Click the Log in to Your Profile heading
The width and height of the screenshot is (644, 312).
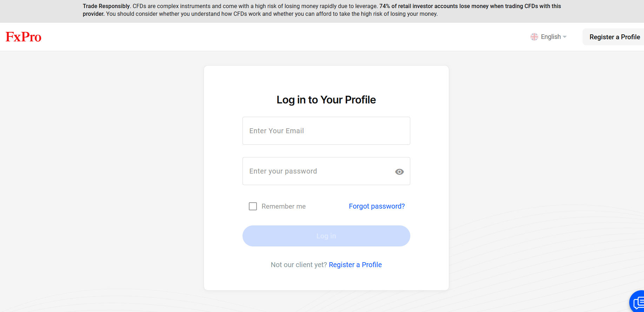coord(326,100)
